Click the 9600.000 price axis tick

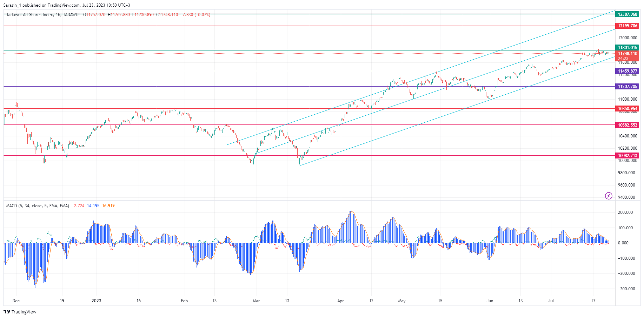tap(626, 185)
